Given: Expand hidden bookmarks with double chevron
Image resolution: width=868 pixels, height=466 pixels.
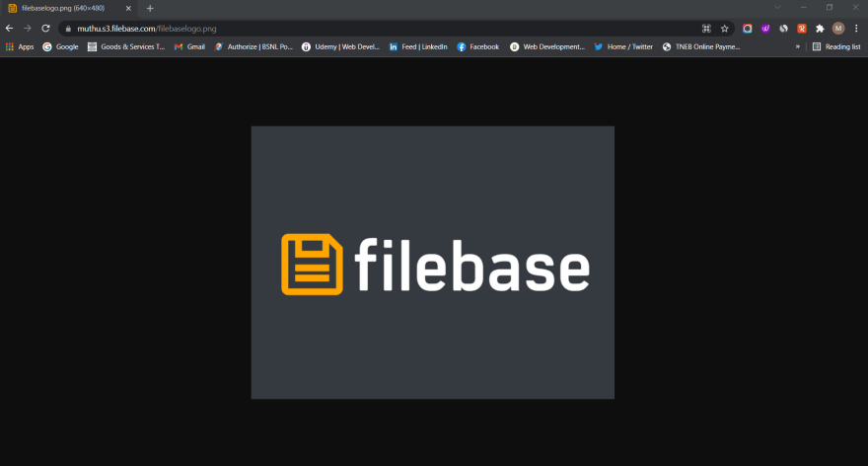Looking at the screenshot, I should [798, 47].
